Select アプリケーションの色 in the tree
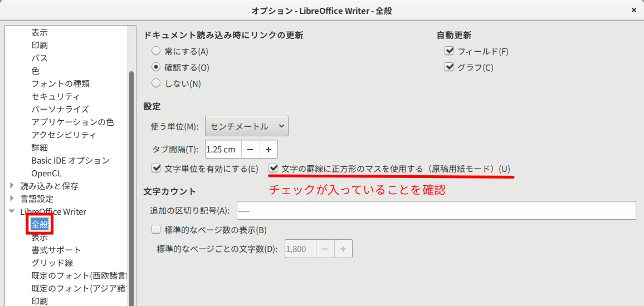Viewport: 644px width, 306px height. click(72, 122)
